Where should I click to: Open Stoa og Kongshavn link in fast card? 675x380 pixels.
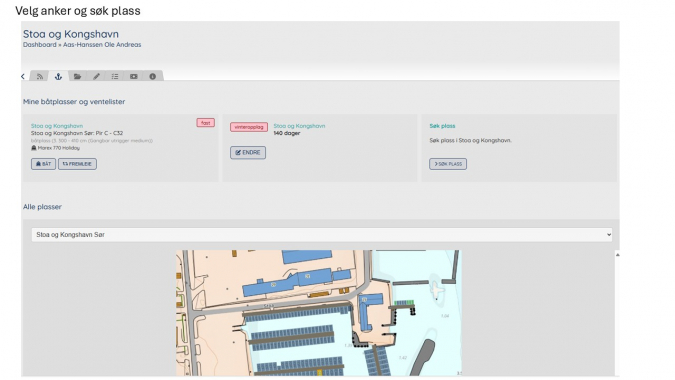(x=57, y=126)
